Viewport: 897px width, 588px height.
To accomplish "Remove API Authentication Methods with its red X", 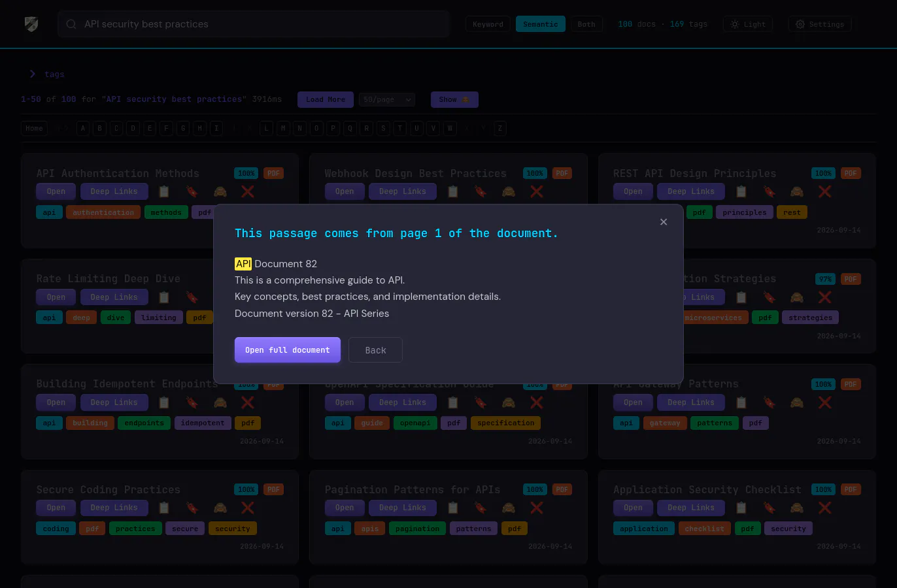I will pos(248,191).
